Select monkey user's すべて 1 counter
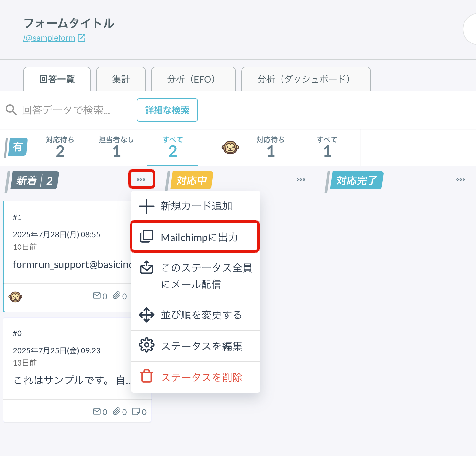 [x=327, y=147]
